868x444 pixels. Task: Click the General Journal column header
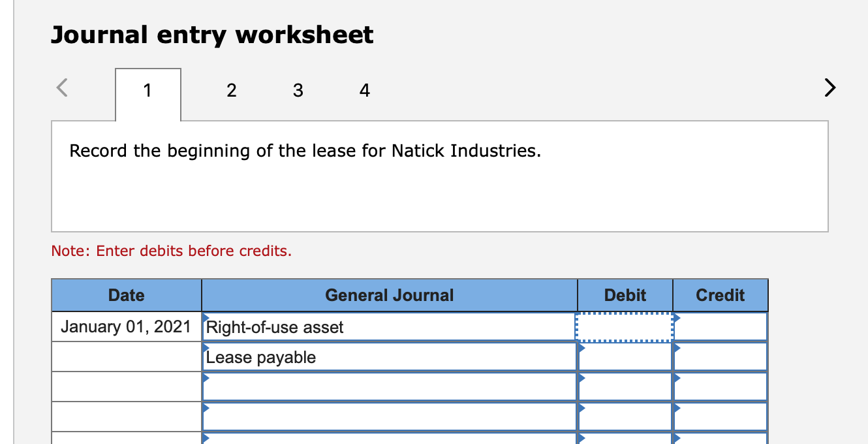[x=389, y=294]
